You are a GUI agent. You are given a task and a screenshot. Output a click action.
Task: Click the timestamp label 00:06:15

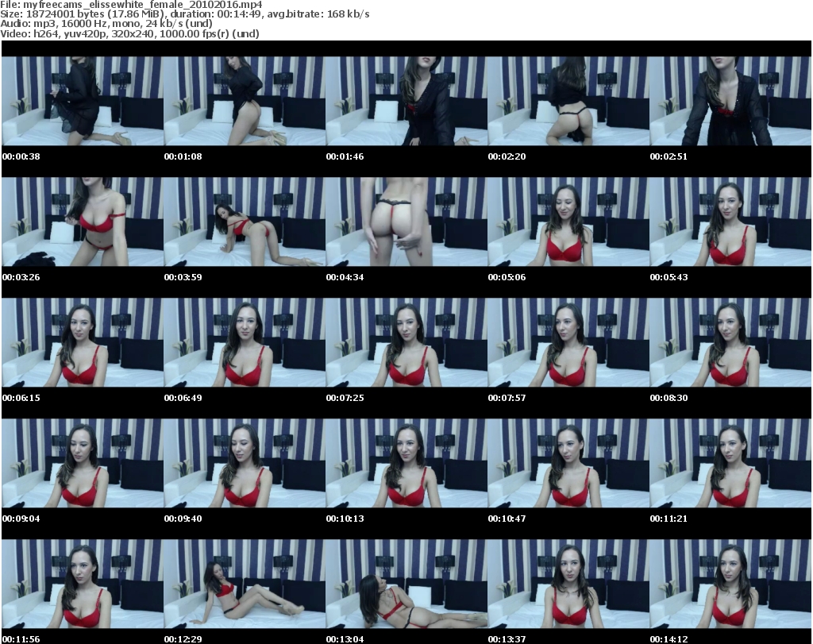[x=21, y=398]
